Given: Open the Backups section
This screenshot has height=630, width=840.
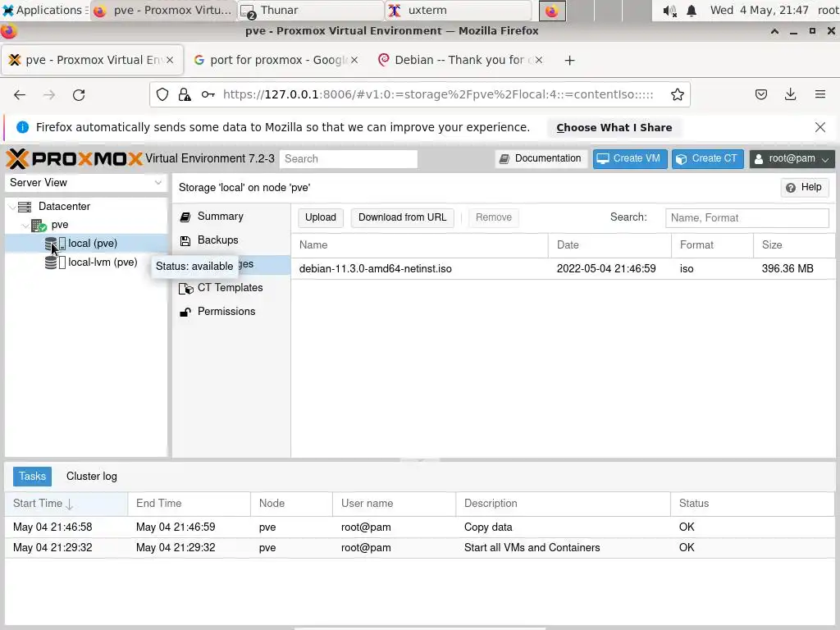Looking at the screenshot, I should (x=231, y=240).
